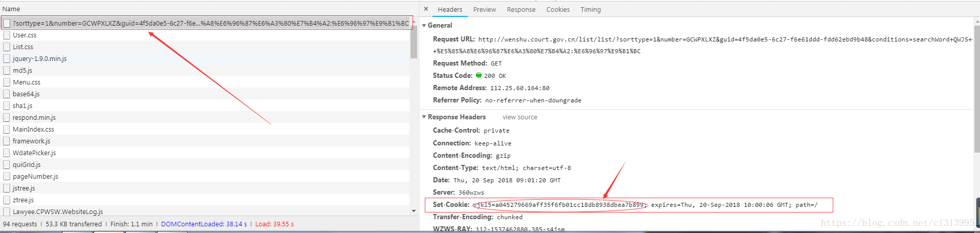Viewport: 980px width, 233px height.
Task: Click the file icon beside ztree.js
Action: click(7, 200)
